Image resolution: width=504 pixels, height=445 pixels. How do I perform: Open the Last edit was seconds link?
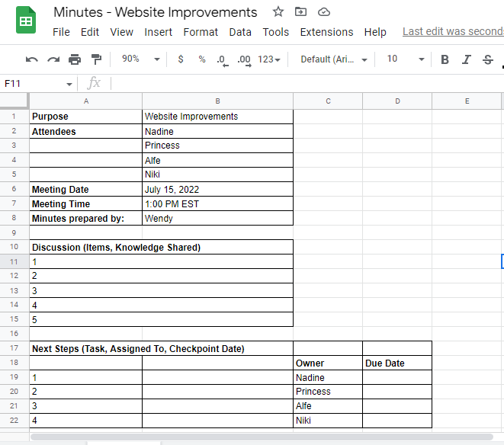pyautogui.click(x=453, y=31)
